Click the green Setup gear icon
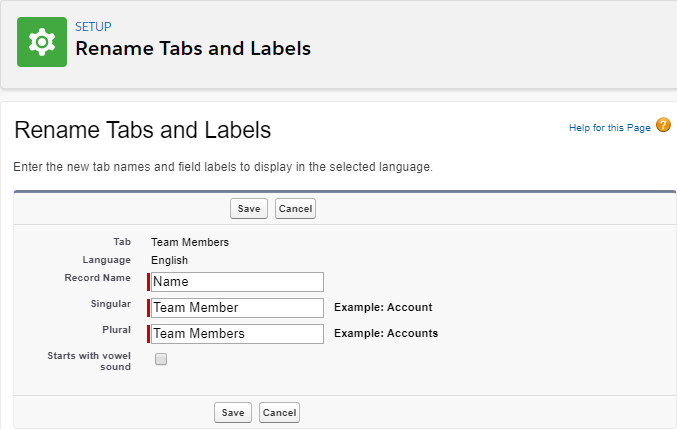Image resolution: width=677 pixels, height=429 pixels. (x=42, y=42)
